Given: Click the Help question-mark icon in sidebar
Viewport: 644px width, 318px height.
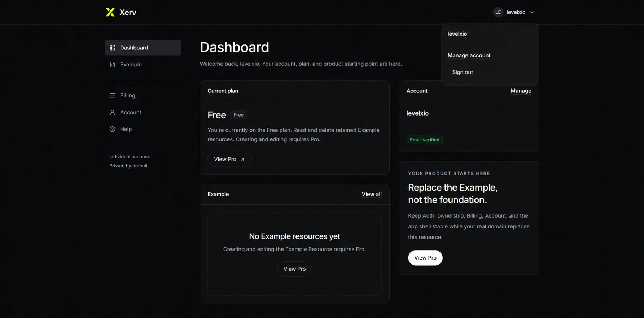Looking at the screenshot, I should point(113,129).
